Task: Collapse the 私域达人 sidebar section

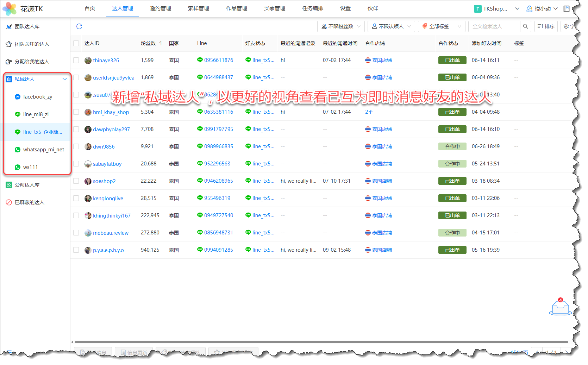Action: coord(64,79)
